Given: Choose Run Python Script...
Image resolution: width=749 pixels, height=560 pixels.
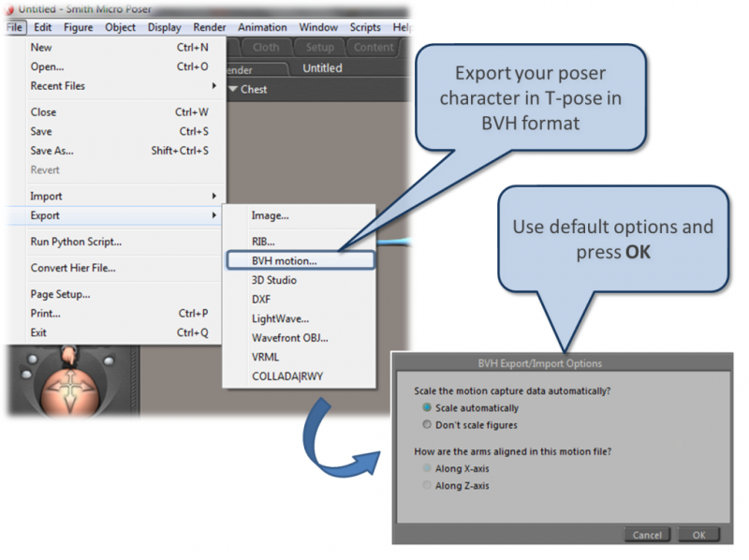Looking at the screenshot, I should point(120,242).
